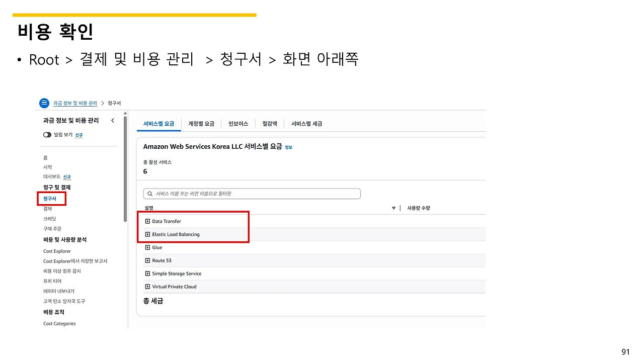Open the 서비스별 세금 tab
The image size is (644, 362).
306,123
